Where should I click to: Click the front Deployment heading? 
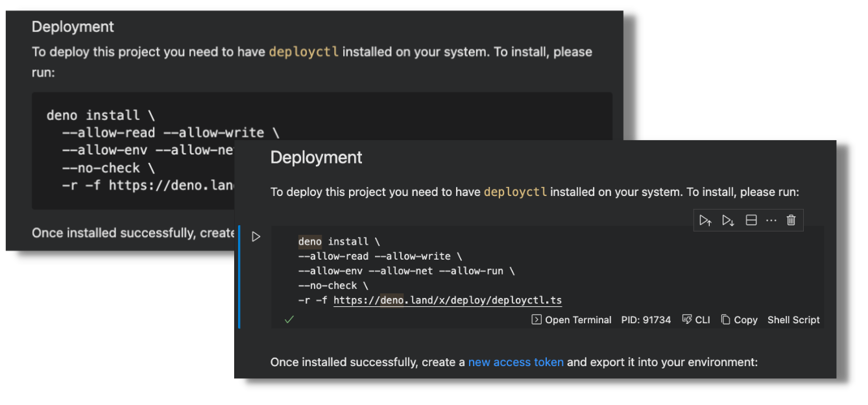316,158
